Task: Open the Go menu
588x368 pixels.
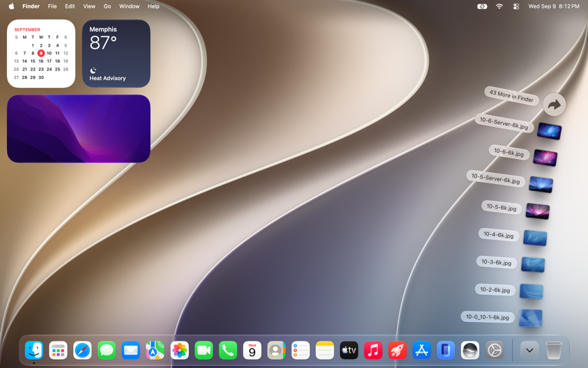Action: 107,6
